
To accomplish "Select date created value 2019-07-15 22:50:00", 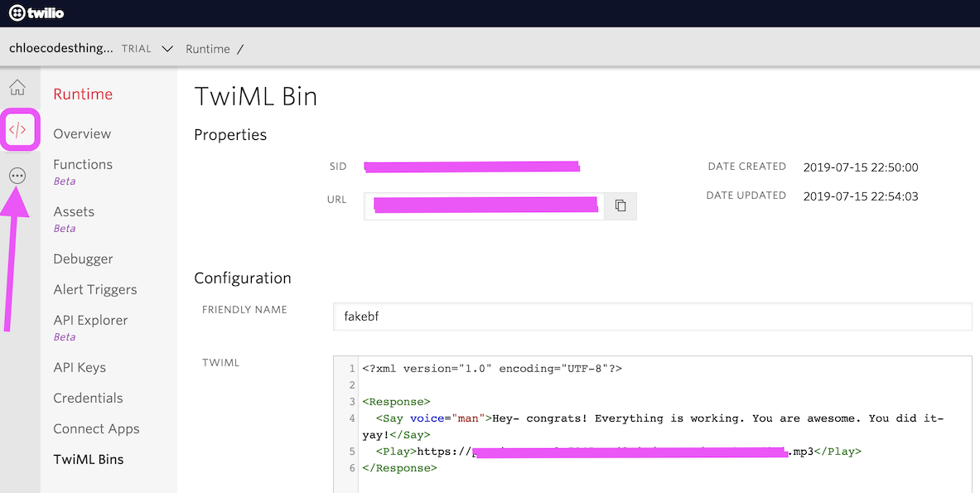I will coord(861,167).
